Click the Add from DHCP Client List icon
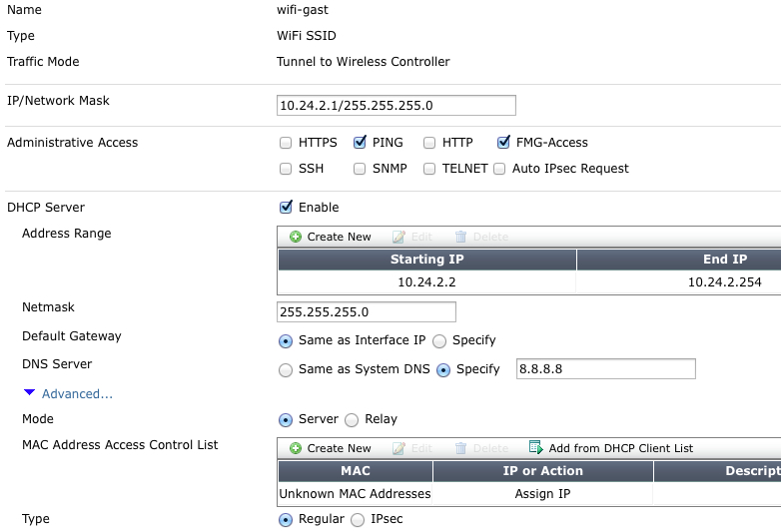The width and height of the screenshot is (781, 532). pos(535,448)
